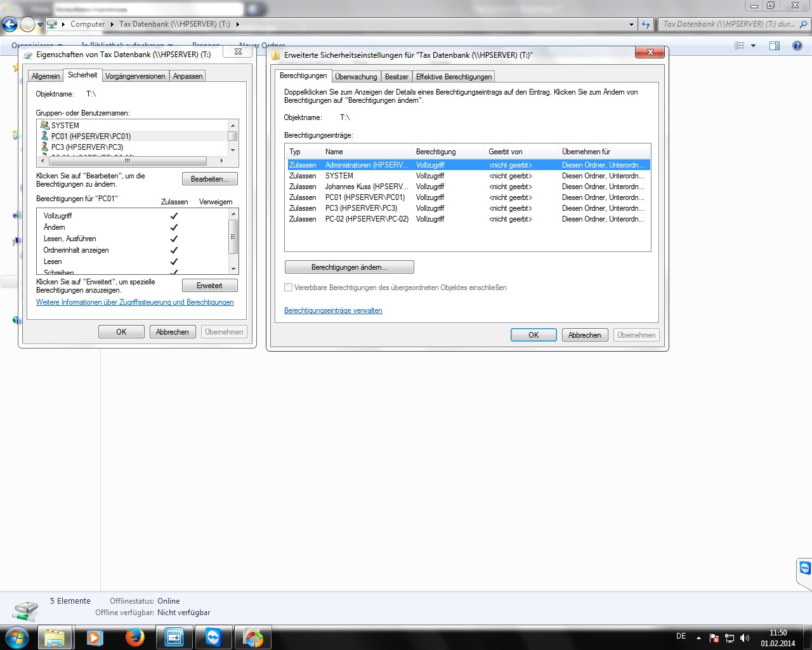Toggle Vererbbare Berechtigungen einschließen checkbox
Image resolution: width=812 pixels, height=650 pixels.
289,288
